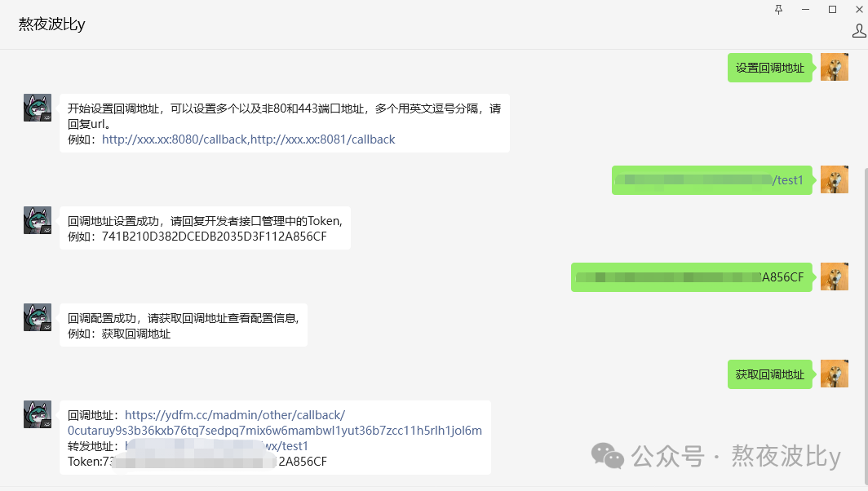
Task: Pin the chat window on top
Action: (x=778, y=9)
